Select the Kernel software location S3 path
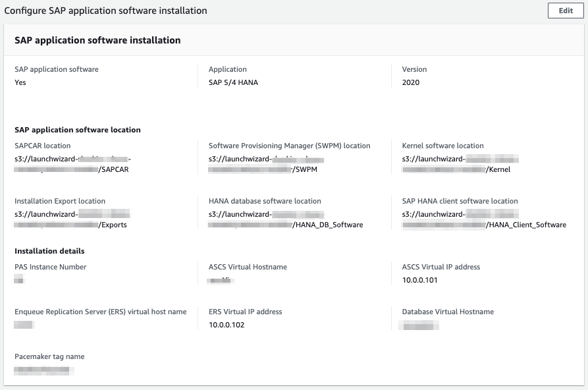The height and width of the screenshot is (390, 588). (x=460, y=164)
